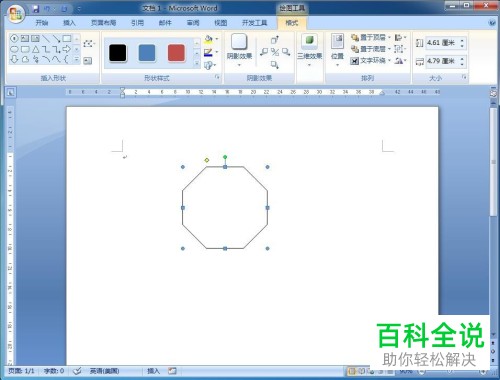Nudge shadow right icon
The height and width of the screenshot is (380, 500).
pyautogui.click(x=286, y=52)
